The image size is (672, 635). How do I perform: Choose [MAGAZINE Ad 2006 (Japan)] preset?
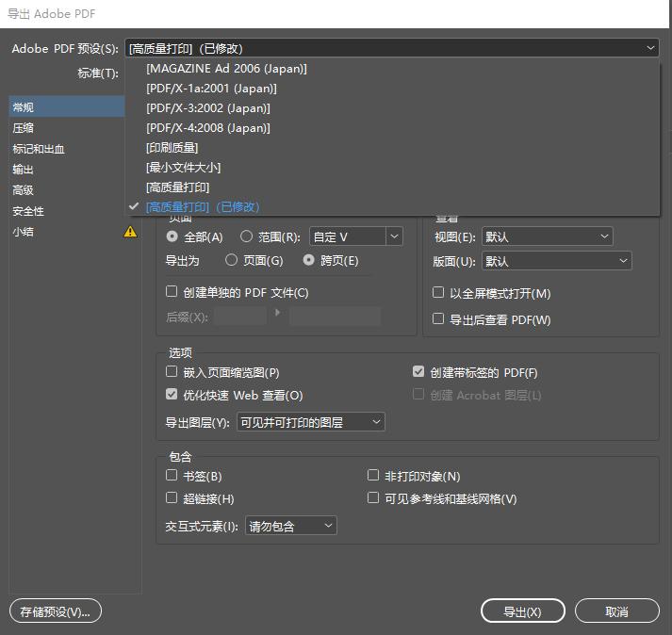pyautogui.click(x=392, y=69)
